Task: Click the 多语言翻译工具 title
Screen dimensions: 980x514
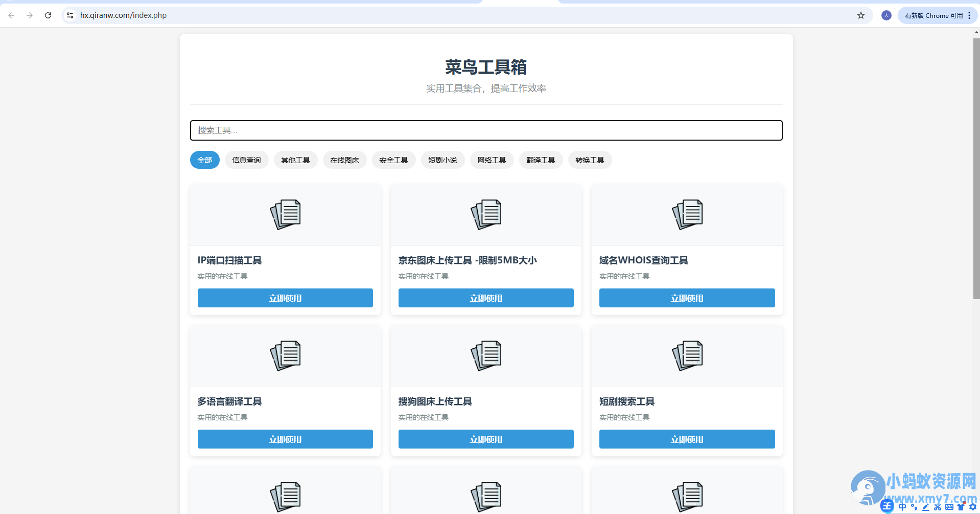Action: [x=229, y=401]
